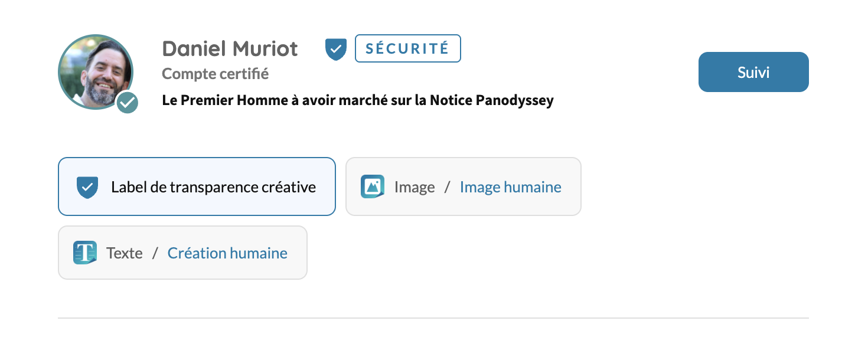Click the Premier Homme tagline text

point(357,100)
